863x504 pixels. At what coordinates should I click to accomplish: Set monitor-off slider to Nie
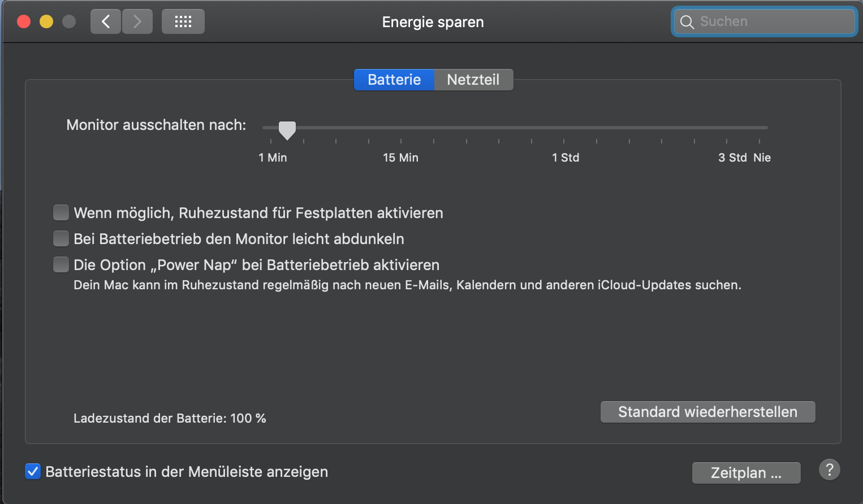click(x=760, y=128)
